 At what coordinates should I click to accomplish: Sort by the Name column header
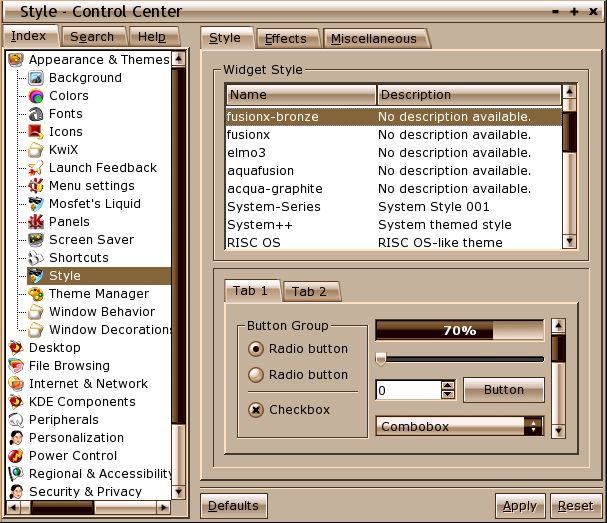point(301,95)
